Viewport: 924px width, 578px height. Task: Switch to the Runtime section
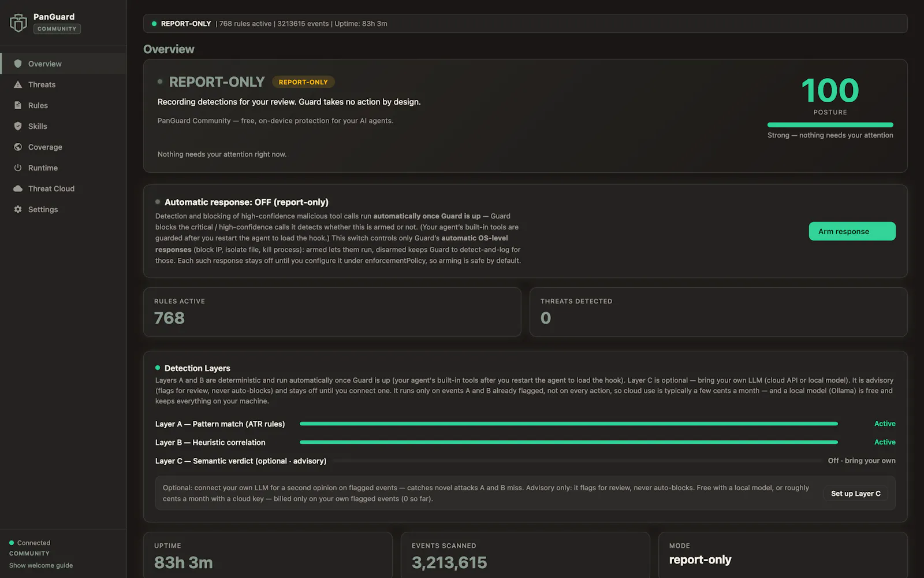(64, 168)
